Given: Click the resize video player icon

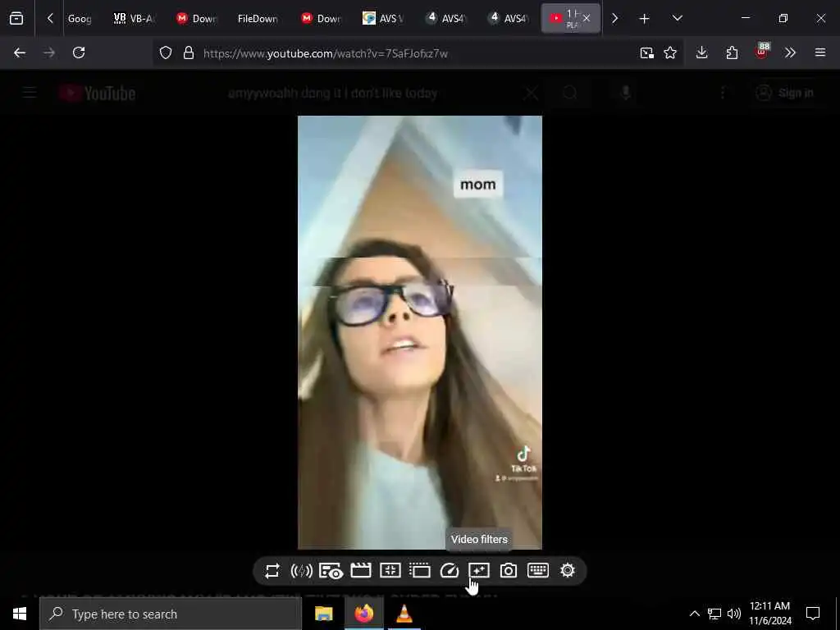Looking at the screenshot, I should tap(390, 571).
